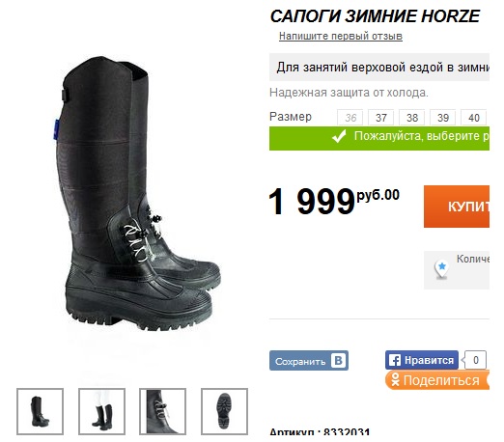
Task: Select size 37
Action: pyautogui.click(x=381, y=118)
